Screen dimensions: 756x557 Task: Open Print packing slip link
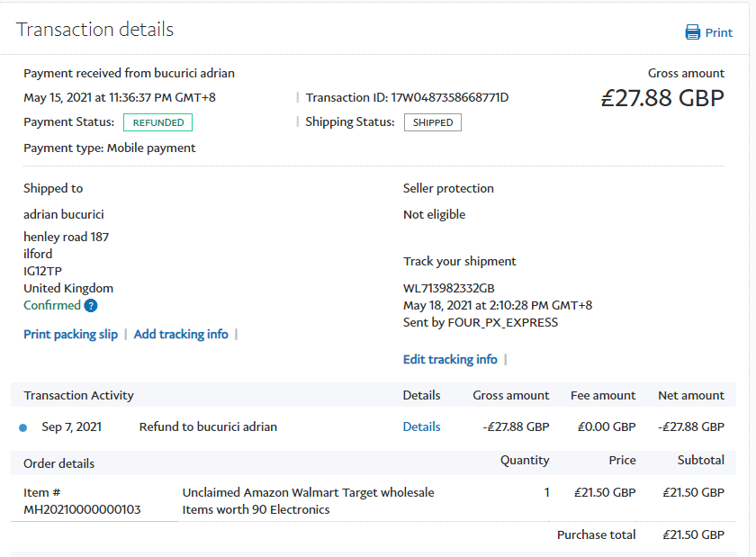70,334
